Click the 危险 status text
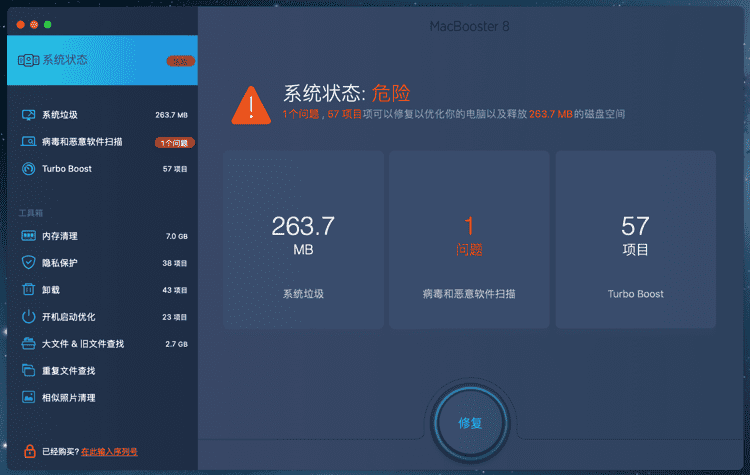 [391, 93]
